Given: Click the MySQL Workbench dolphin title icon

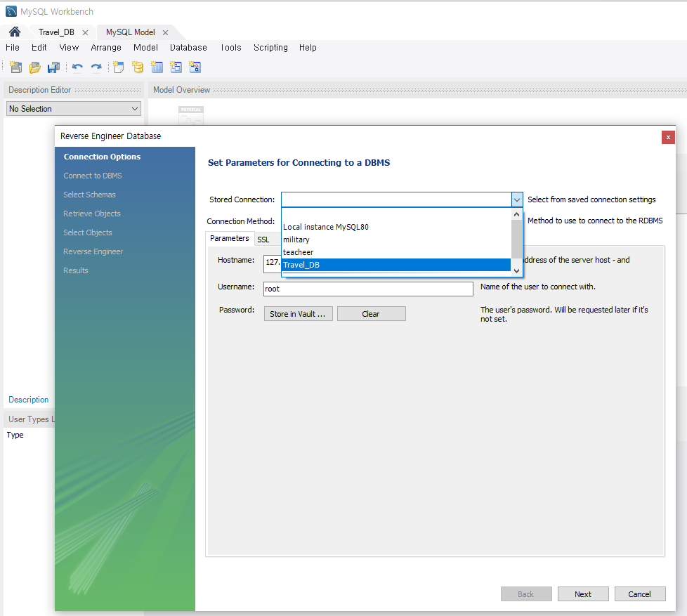Looking at the screenshot, I should click(11, 11).
